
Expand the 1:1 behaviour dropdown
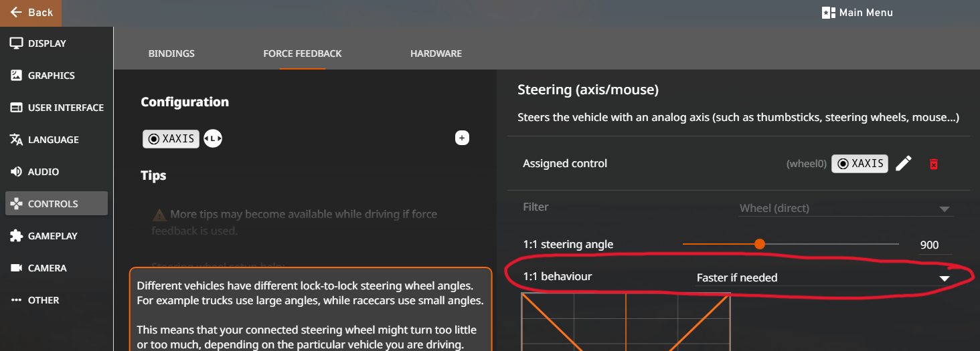[823, 277]
